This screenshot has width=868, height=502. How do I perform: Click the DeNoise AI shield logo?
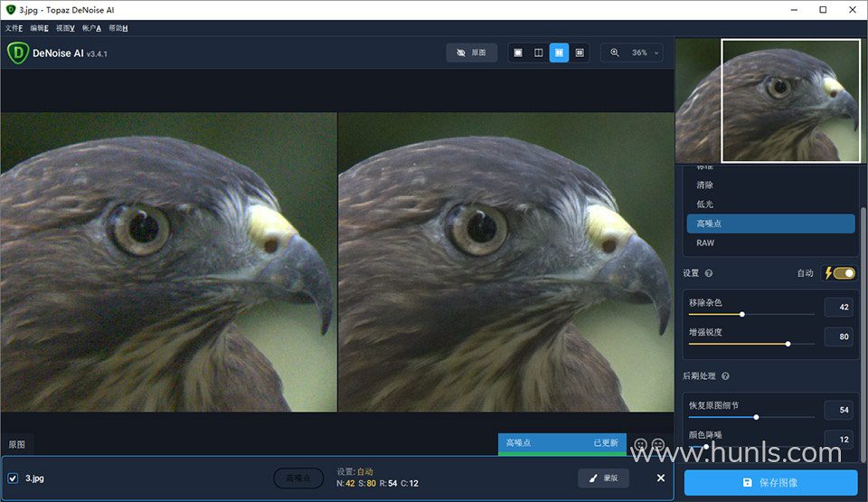point(18,52)
